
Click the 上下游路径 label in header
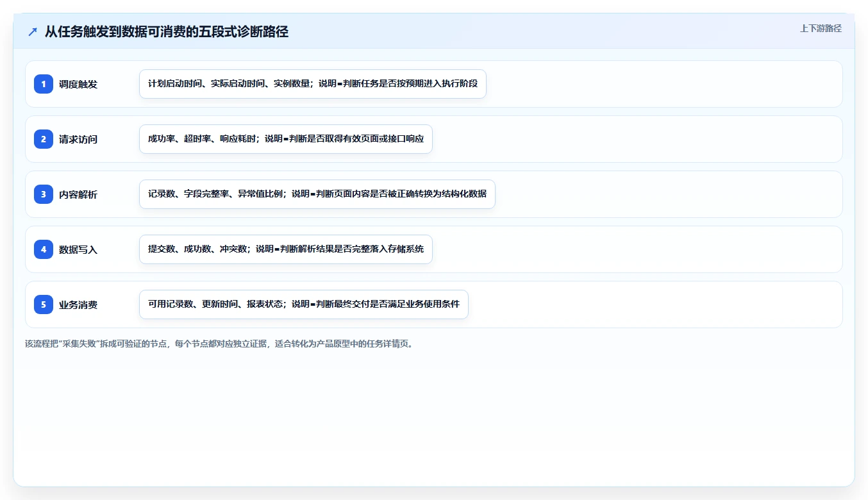[821, 28]
